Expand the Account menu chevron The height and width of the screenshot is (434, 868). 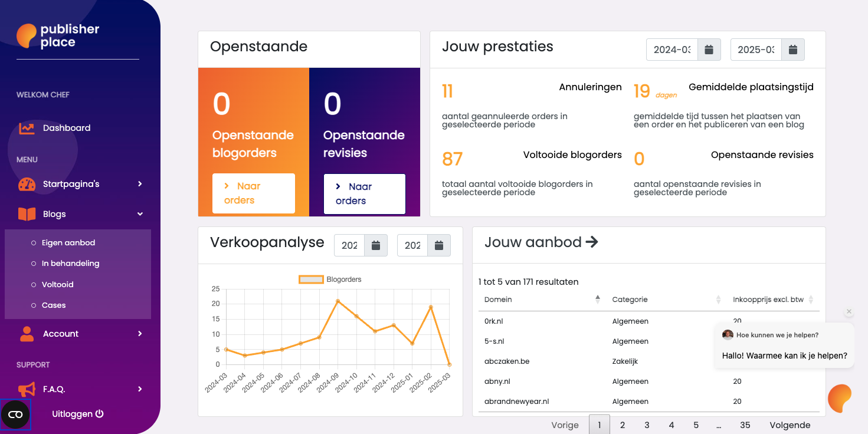coord(140,334)
